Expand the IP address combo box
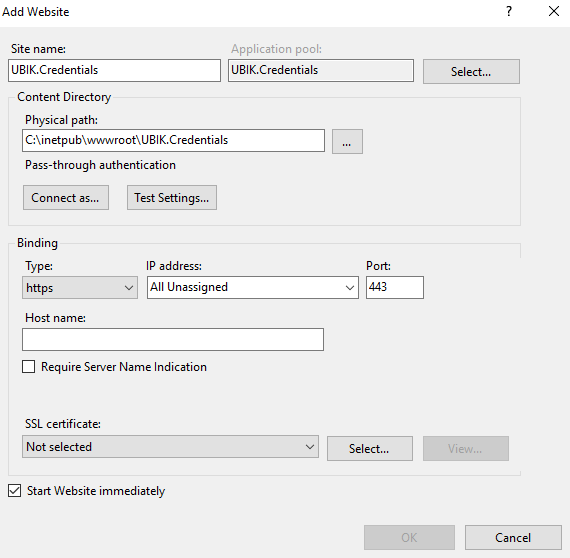Image resolution: width=570 pixels, height=558 pixels. click(x=253, y=288)
